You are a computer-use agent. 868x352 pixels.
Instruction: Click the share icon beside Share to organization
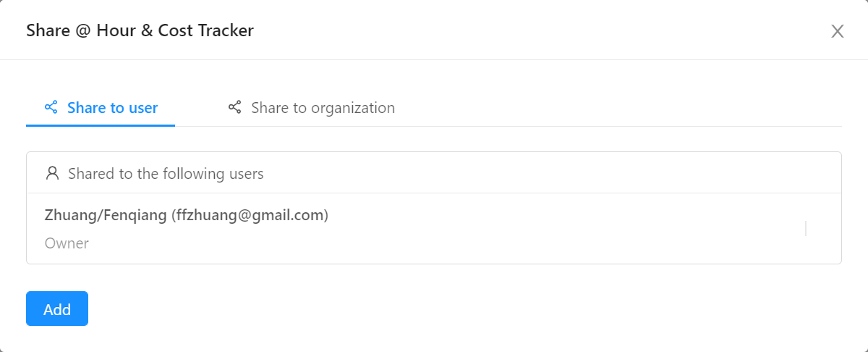coord(234,107)
